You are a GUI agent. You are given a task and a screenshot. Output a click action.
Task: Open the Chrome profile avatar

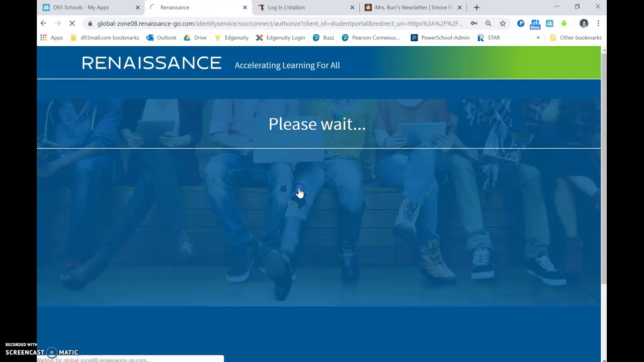click(584, 23)
